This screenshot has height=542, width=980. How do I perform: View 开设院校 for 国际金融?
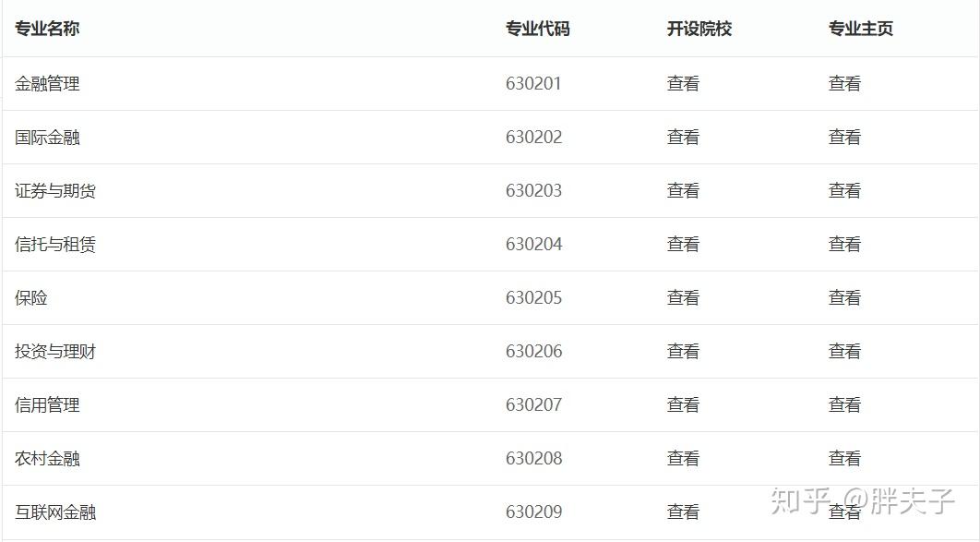(683, 137)
